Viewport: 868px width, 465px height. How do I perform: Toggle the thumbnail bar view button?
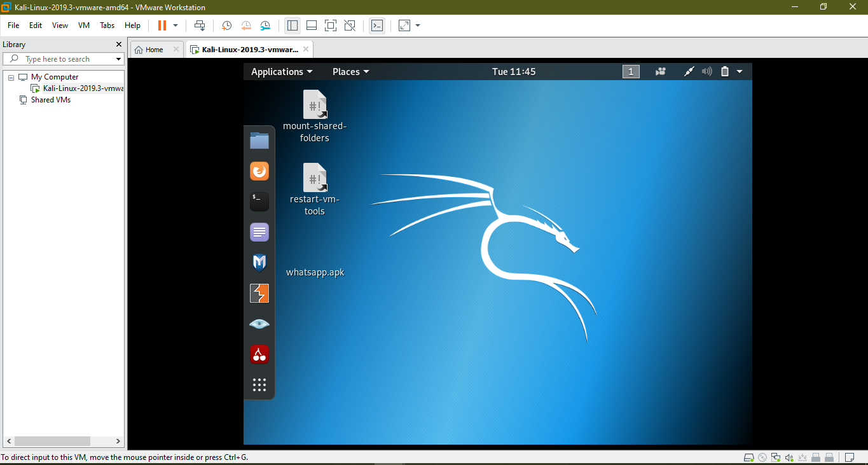click(x=312, y=25)
